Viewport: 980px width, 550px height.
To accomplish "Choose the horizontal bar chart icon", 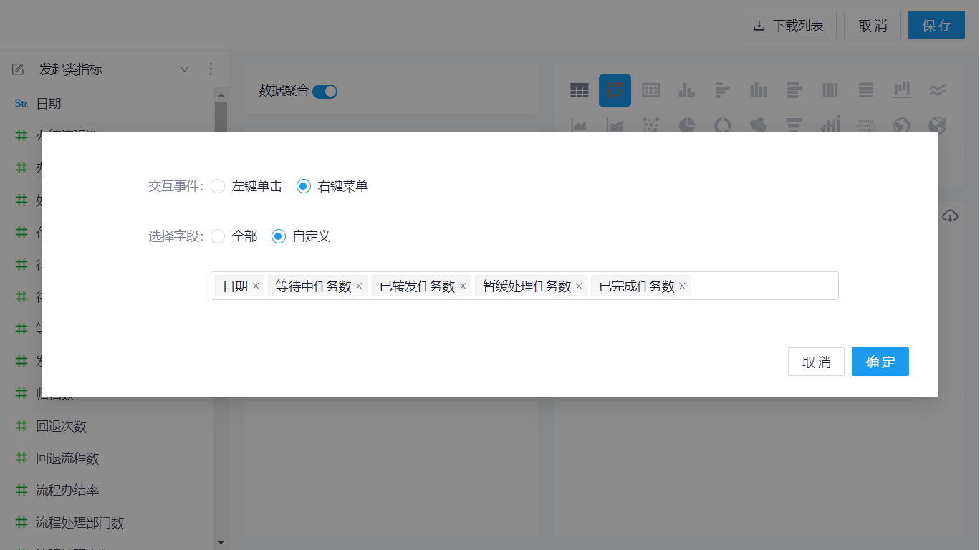I will 722,90.
